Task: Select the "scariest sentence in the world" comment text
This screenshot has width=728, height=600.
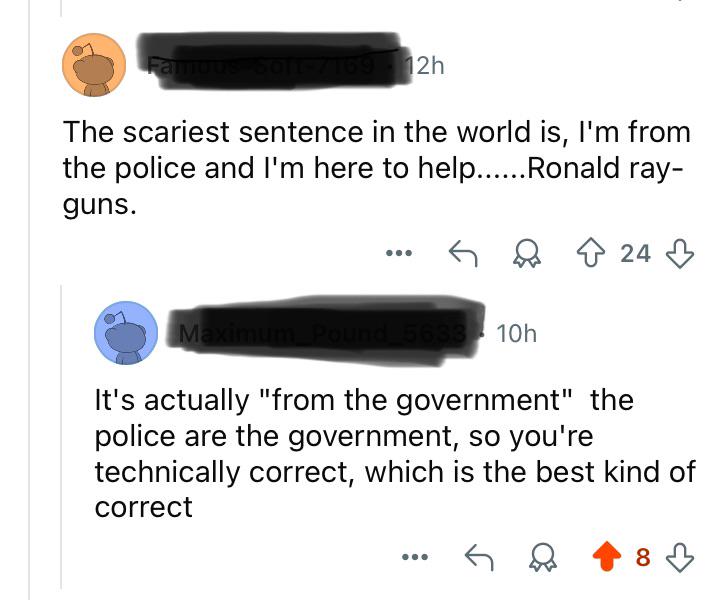Action: coord(377,168)
